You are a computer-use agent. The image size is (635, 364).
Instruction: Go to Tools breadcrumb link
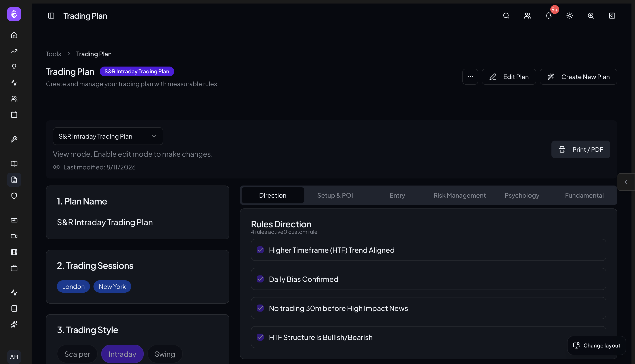(53, 54)
